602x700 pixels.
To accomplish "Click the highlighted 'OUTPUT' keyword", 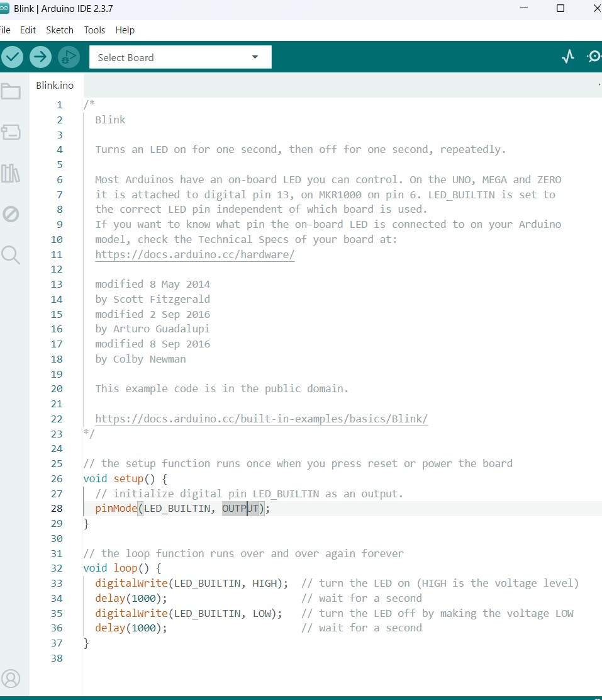I will (240, 509).
